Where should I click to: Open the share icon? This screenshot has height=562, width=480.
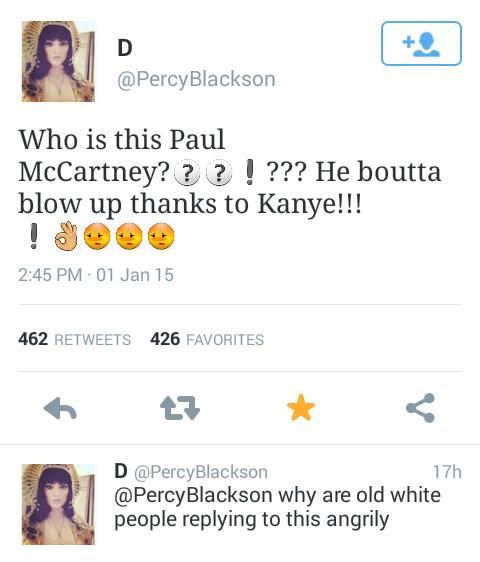pos(420,408)
